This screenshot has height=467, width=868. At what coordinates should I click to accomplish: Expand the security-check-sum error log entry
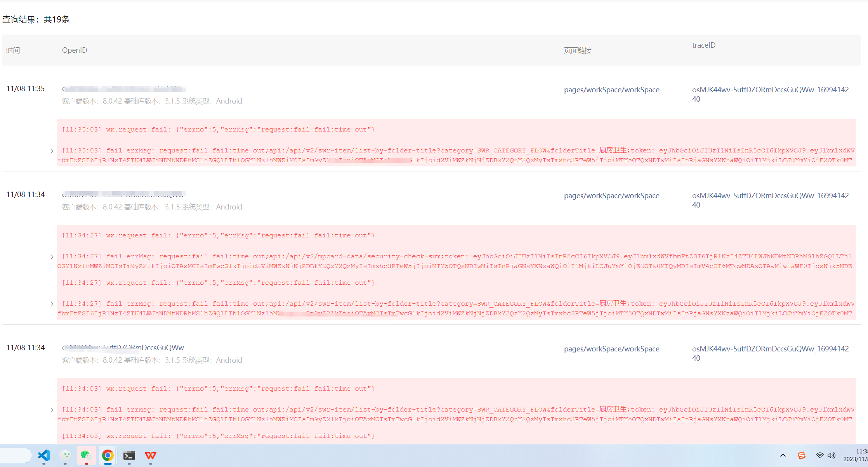coord(52,257)
